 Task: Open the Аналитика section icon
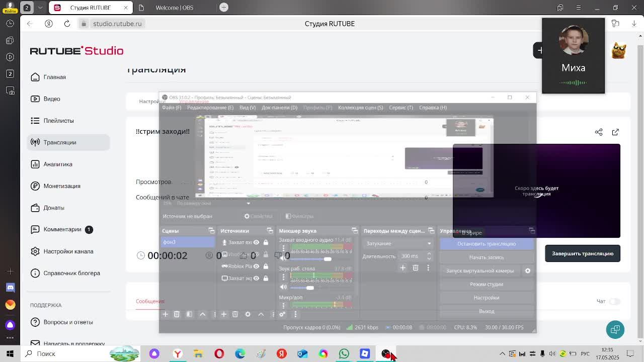35,164
